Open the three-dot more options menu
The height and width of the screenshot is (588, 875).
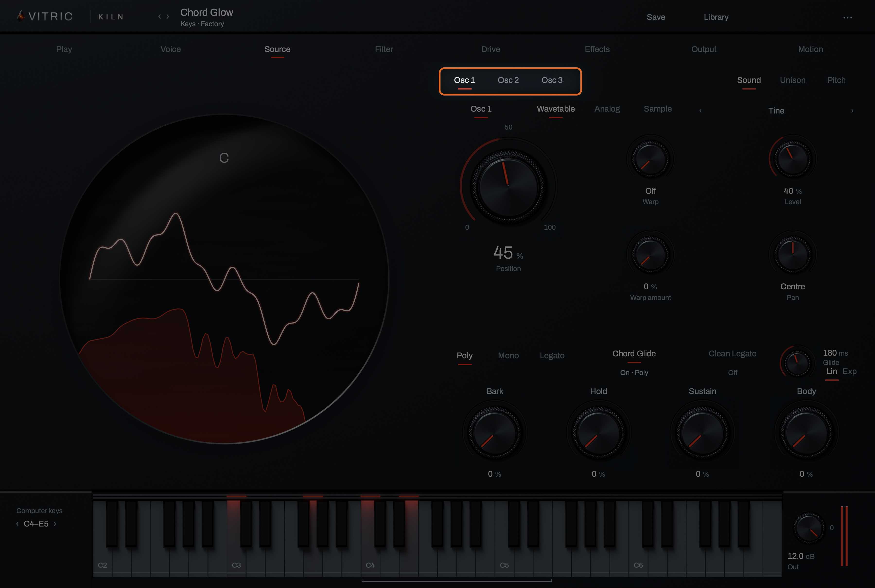tap(847, 17)
